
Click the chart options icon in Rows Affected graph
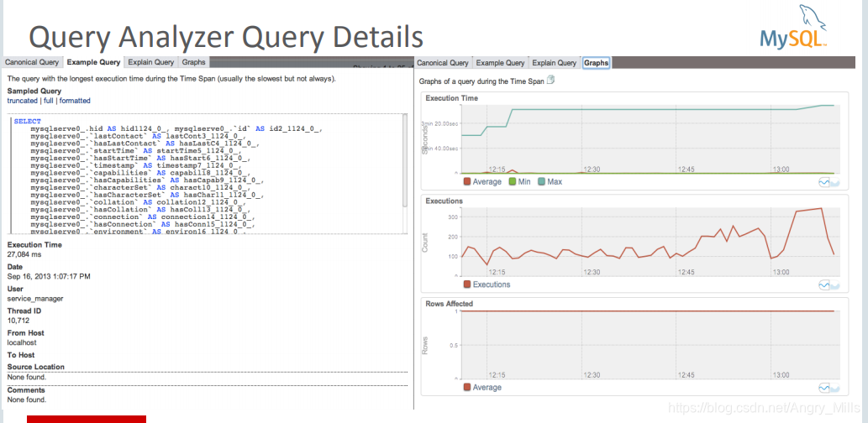tap(829, 387)
